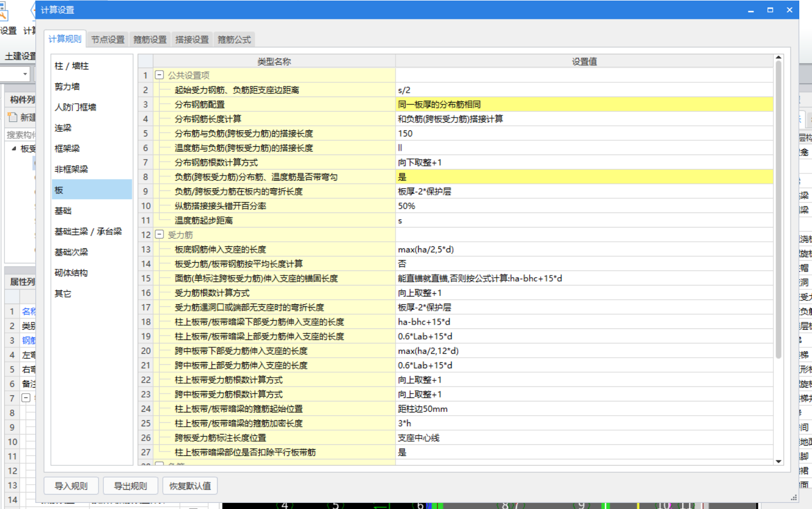Click value ha-bhc+15*d in row 18
This screenshot has width=812, height=509.
pos(584,322)
